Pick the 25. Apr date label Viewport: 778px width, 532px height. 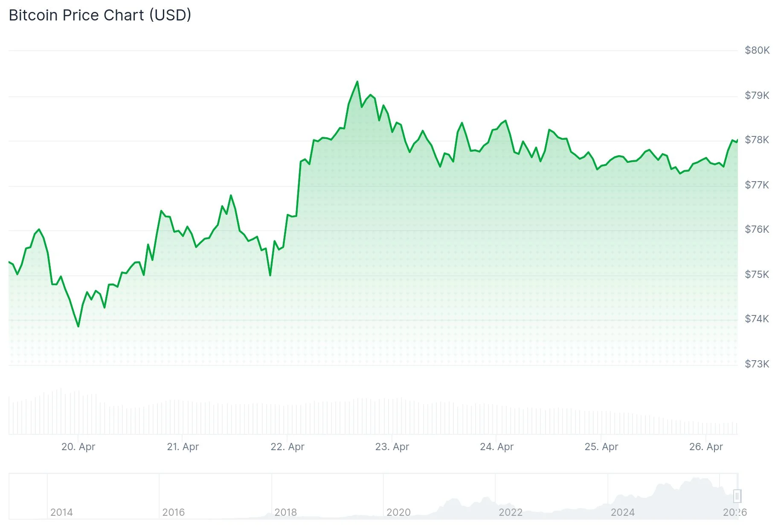point(601,447)
